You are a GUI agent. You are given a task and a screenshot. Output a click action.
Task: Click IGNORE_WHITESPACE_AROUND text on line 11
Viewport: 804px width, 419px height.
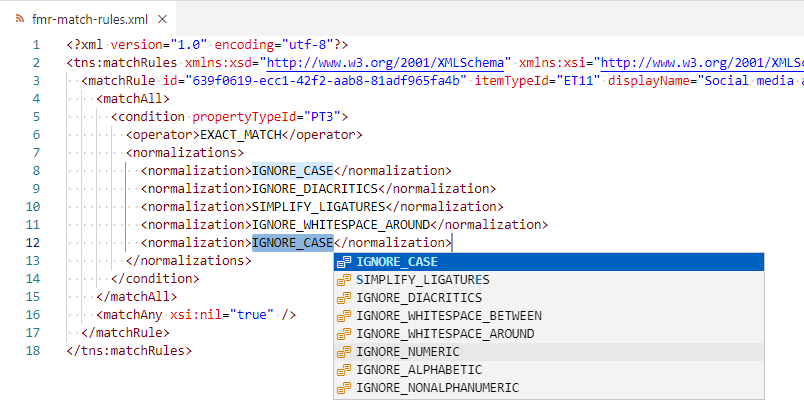point(341,225)
